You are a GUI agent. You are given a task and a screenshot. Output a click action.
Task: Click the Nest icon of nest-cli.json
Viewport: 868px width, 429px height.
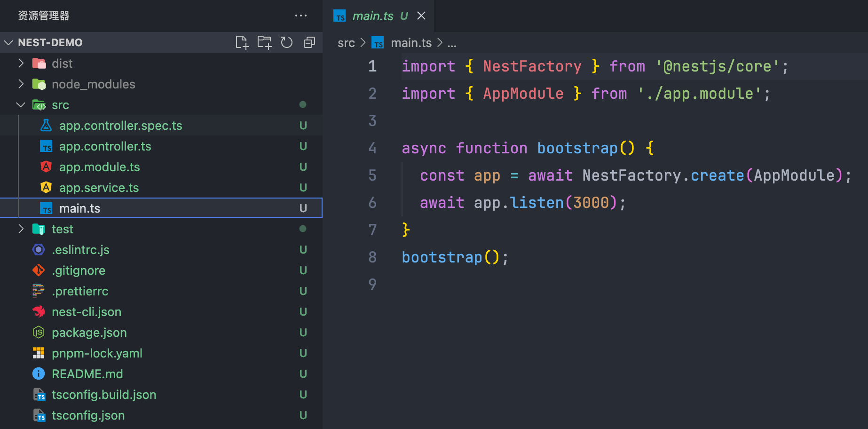[x=39, y=311]
